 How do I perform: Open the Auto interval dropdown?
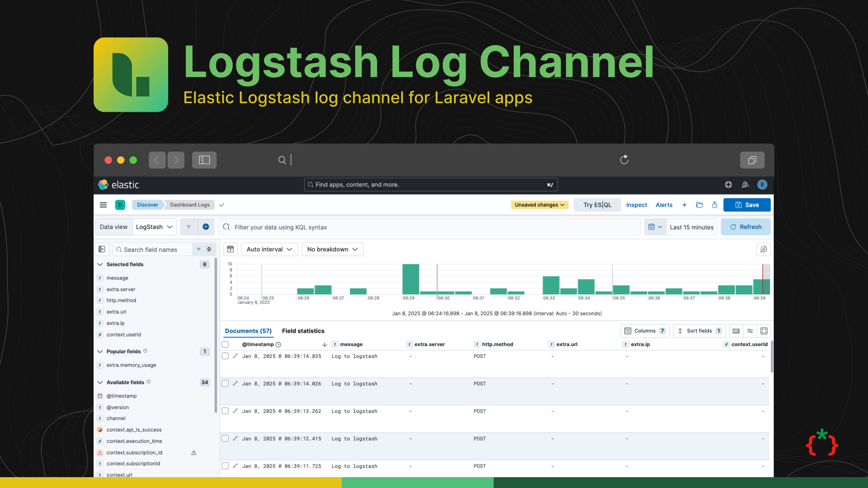(269, 249)
